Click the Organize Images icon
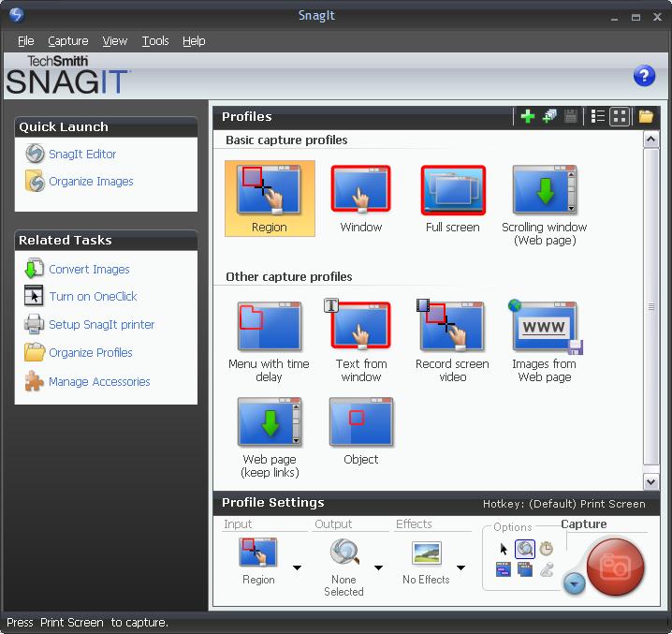 tap(35, 181)
